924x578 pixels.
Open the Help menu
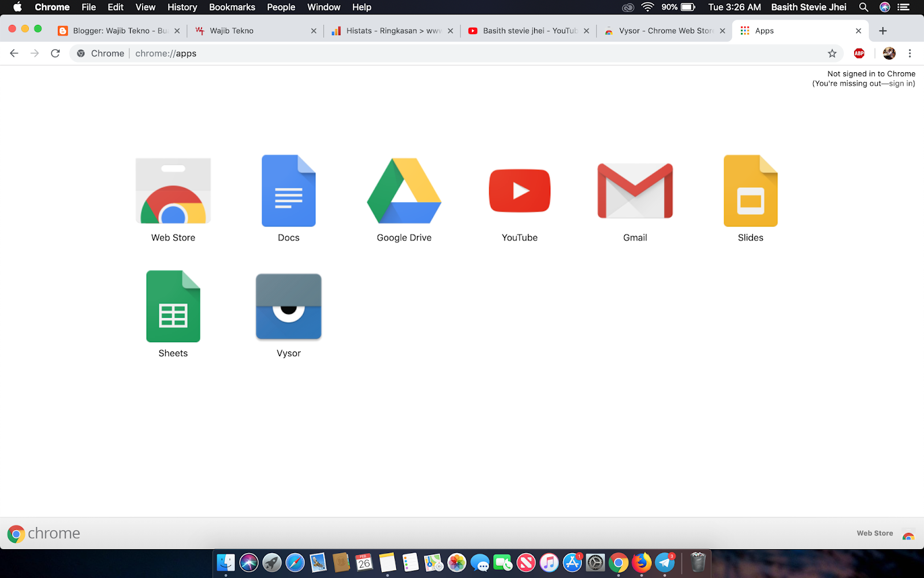(x=362, y=7)
